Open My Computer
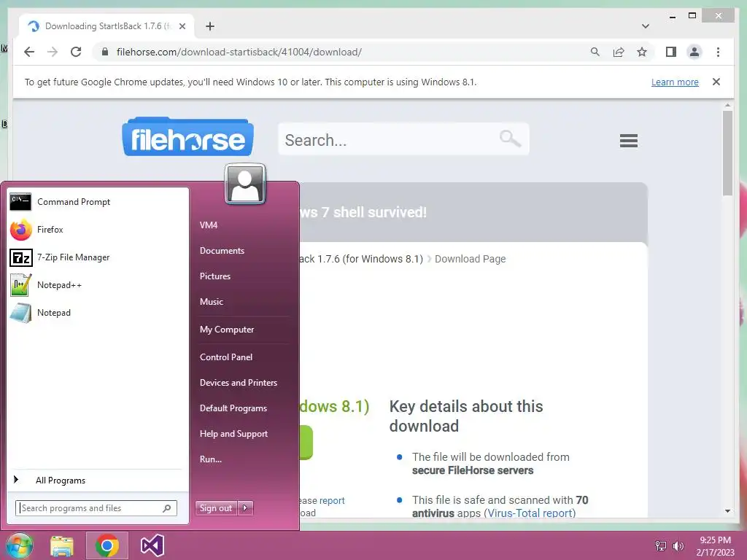This screenshot has height=560, width=747. pos(227,330)
